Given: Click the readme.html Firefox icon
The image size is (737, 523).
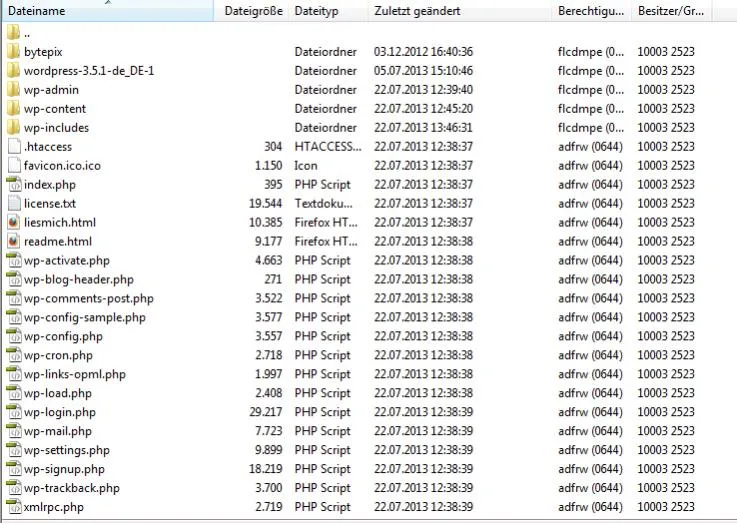Looking at the screenshot, I should [x=14, y=241].
